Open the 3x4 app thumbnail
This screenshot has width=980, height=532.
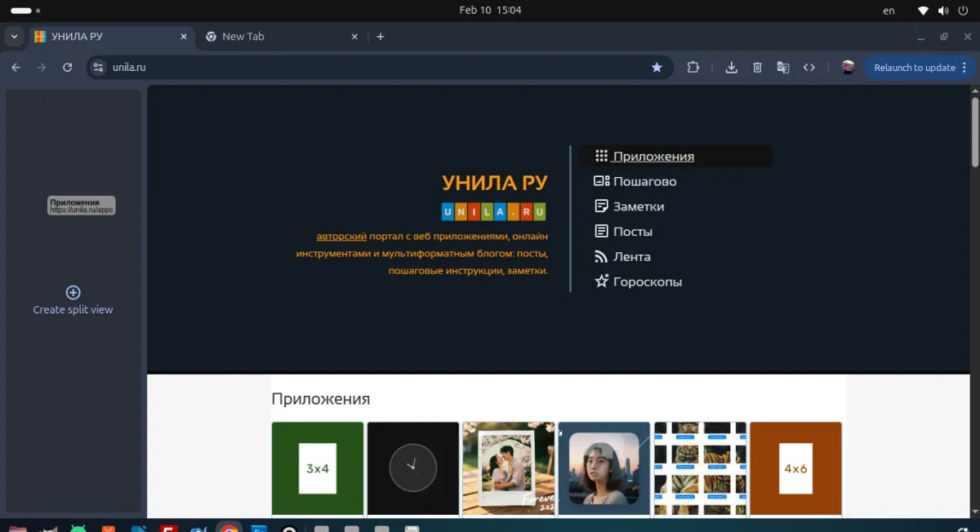click(x=318, y=468)
